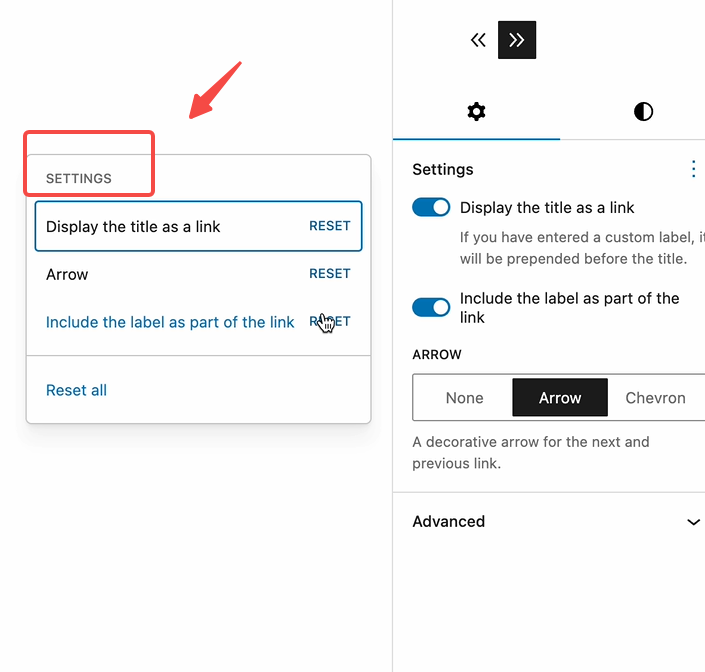Open Settings options three-dot menu

(x=693, y=169)
